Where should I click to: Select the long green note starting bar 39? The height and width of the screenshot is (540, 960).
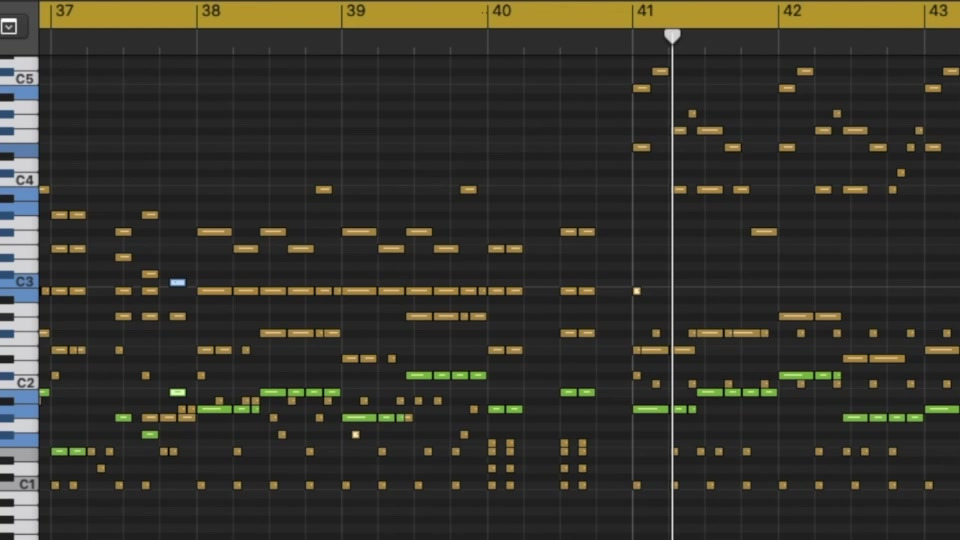(x=359, y=418)
